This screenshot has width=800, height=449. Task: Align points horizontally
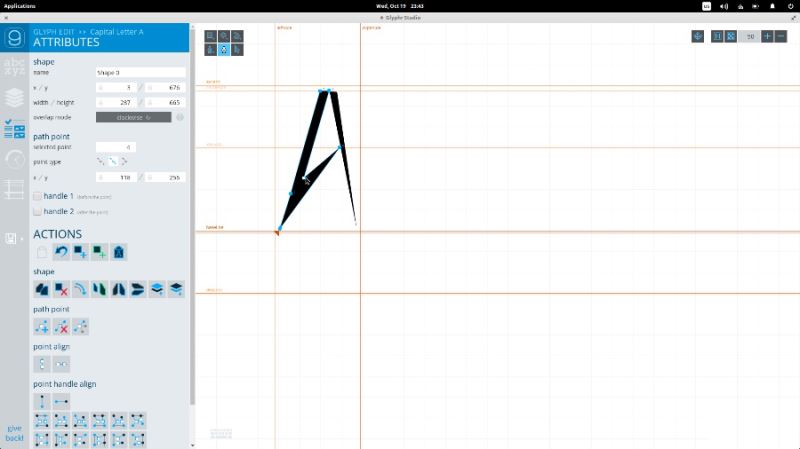[61, 364]
